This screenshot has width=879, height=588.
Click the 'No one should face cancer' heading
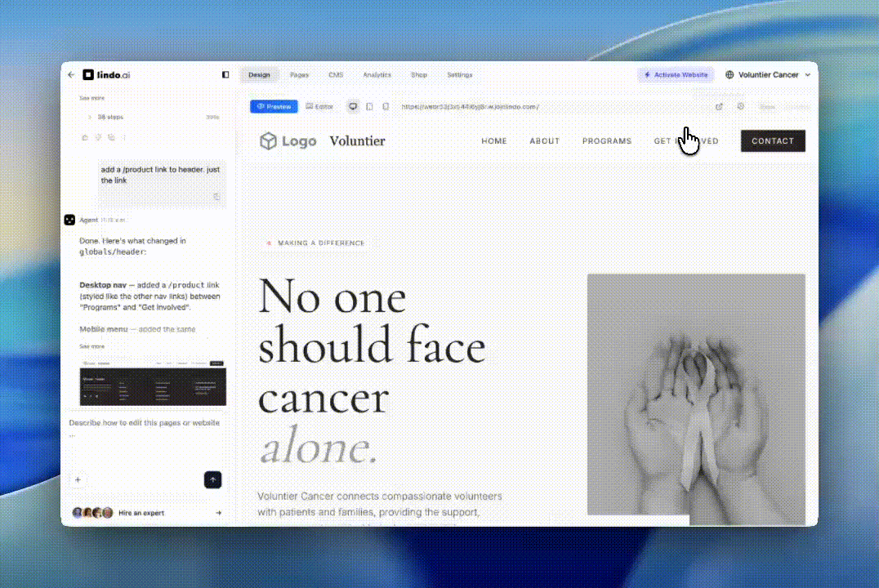[371, 371]
